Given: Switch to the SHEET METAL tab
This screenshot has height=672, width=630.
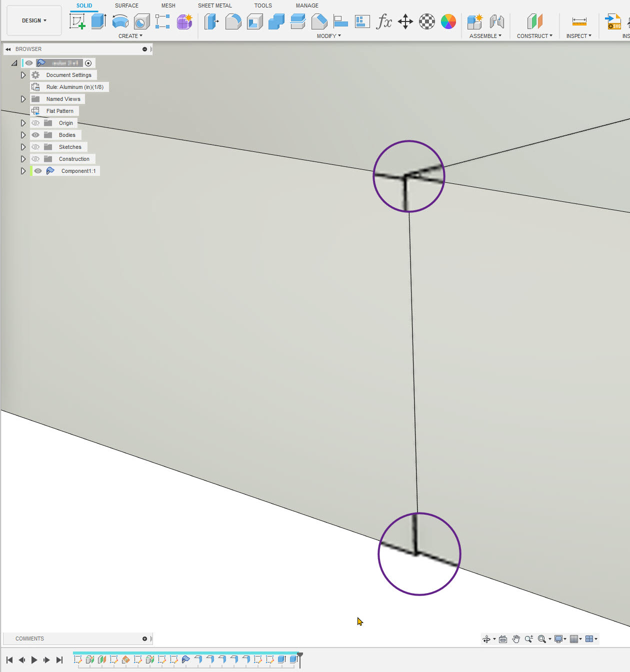Looking at the screenshot, I should [x=214, y=5].
